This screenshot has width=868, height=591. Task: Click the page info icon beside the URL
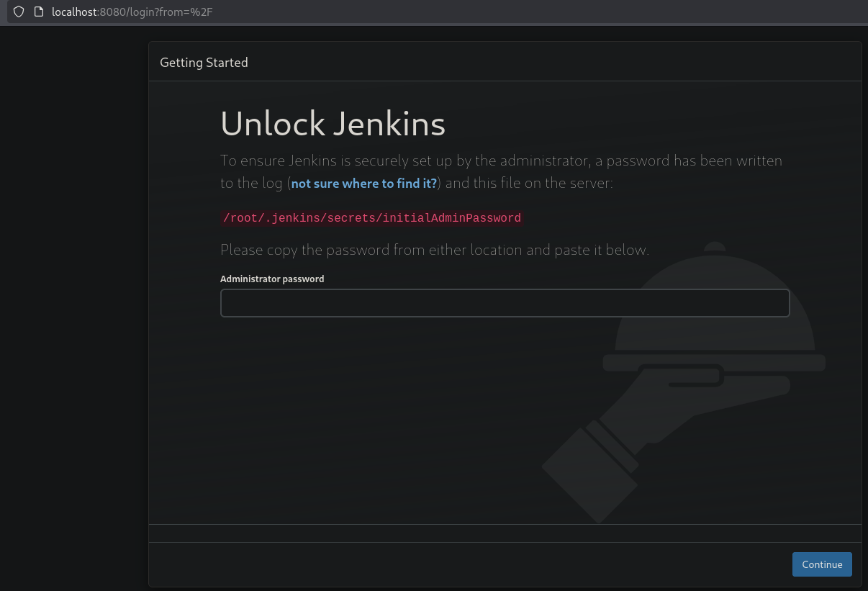tap(39, 12)
